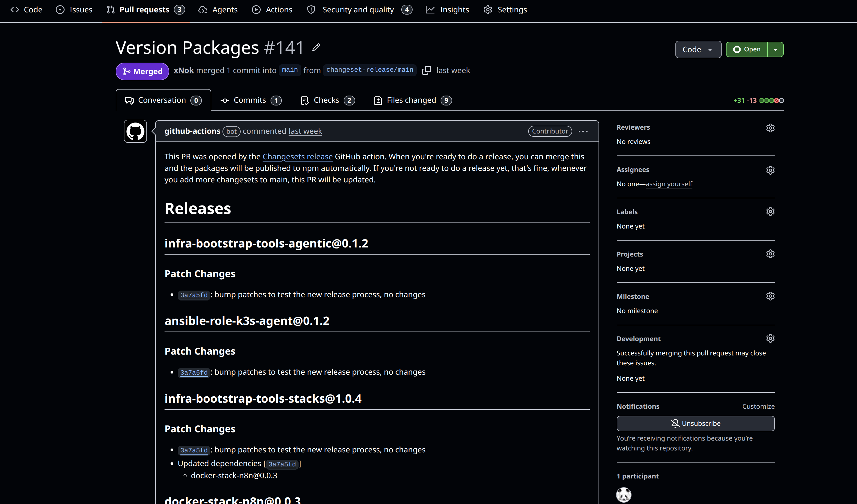
Task: Click the main branch label
Action: [x=290, y=70]
